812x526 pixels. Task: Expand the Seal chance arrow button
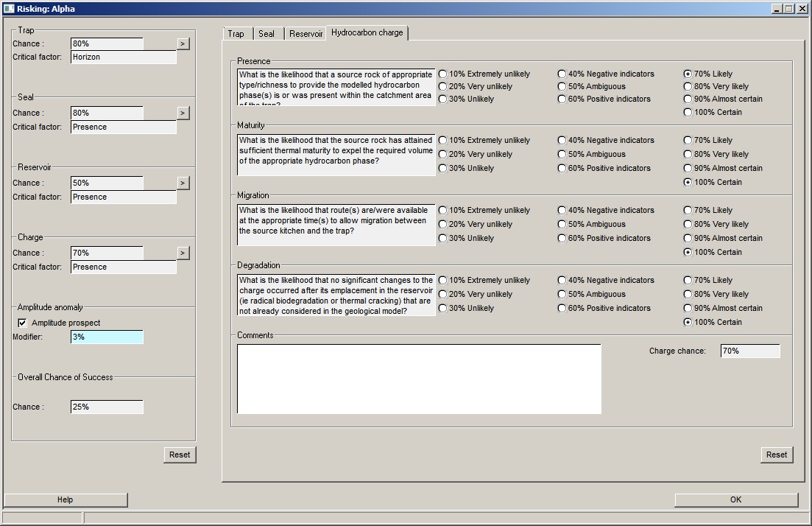(x=183, y=113)
